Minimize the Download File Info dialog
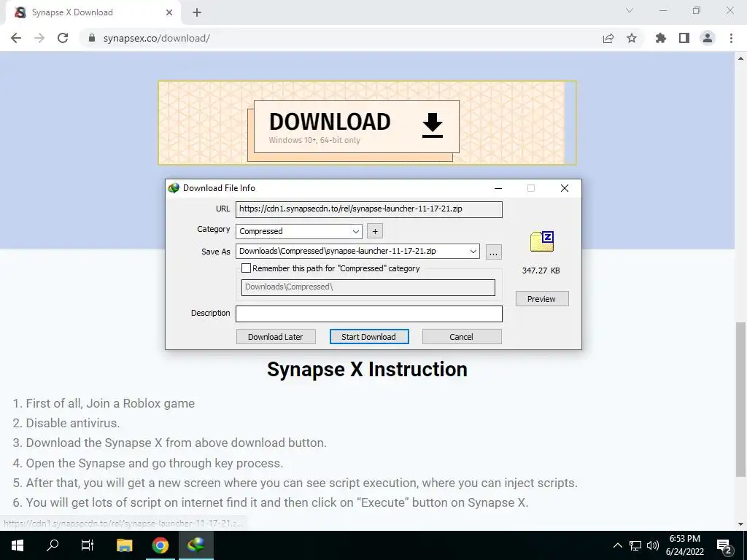This screenshot has width=747, height=560. pos(498,188)
